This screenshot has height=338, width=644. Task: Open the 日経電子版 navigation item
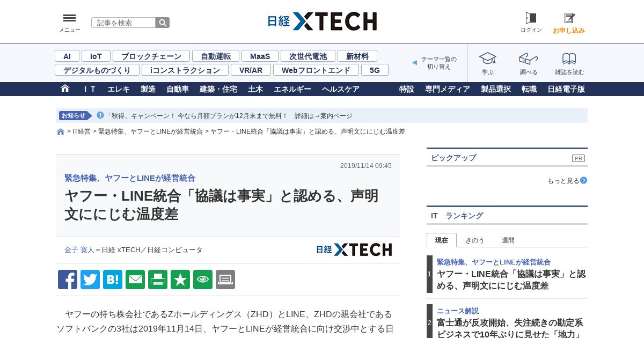coord(566,89)
